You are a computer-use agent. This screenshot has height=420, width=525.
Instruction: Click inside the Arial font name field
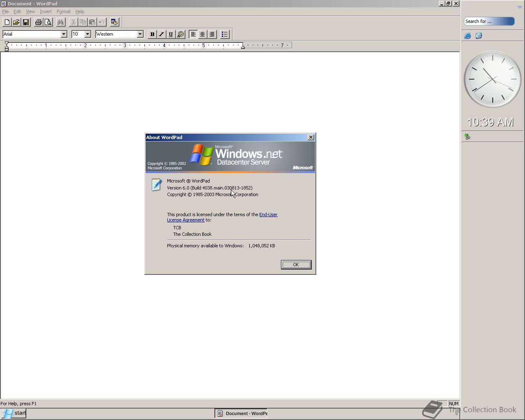pos(32,34)
